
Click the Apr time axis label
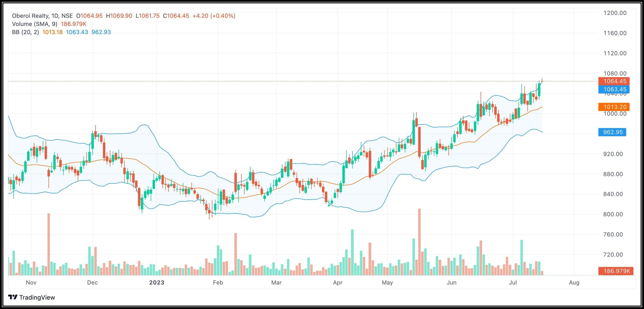[x=338, y=283]
